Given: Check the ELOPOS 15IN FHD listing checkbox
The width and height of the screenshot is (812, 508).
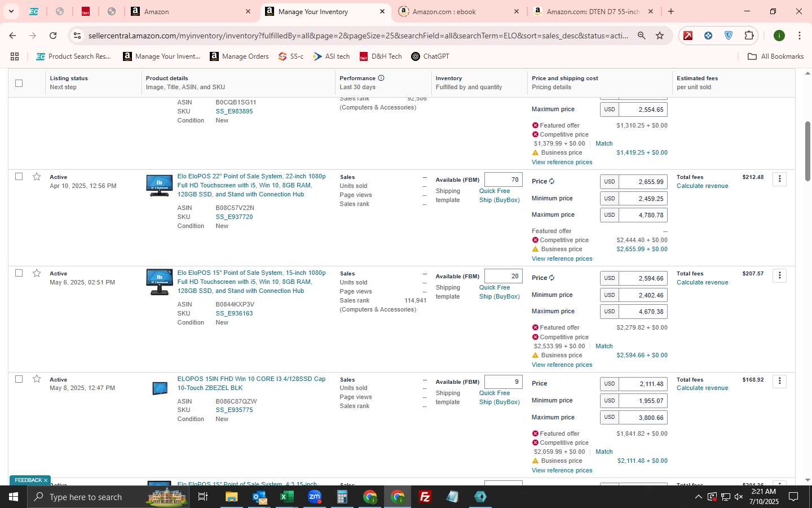Looking at the screenshot, I should [19, 379].
